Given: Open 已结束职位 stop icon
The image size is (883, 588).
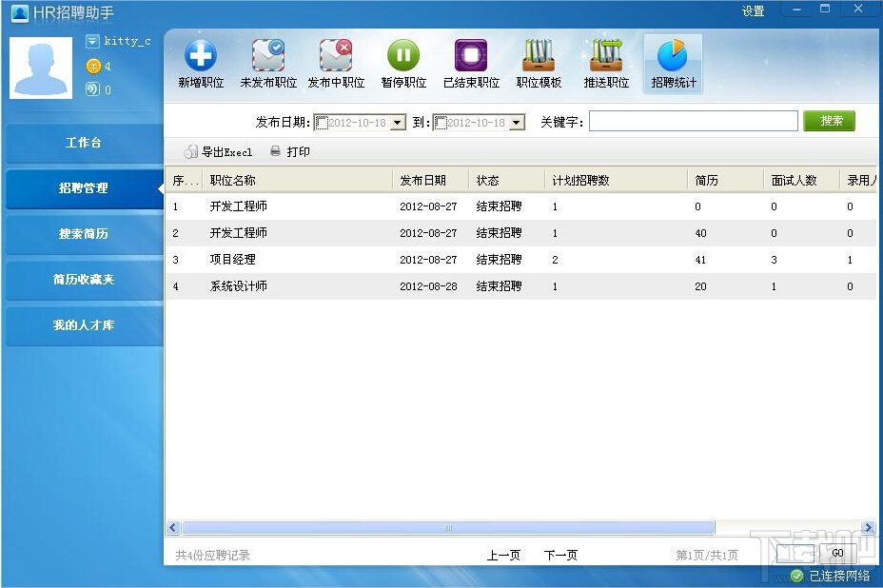Looking at the screenshot, I should (471, 55).
